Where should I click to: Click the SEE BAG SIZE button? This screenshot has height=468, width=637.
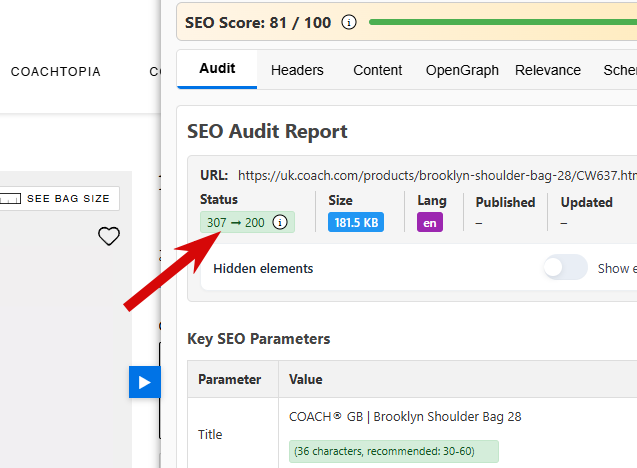(58, 198)
